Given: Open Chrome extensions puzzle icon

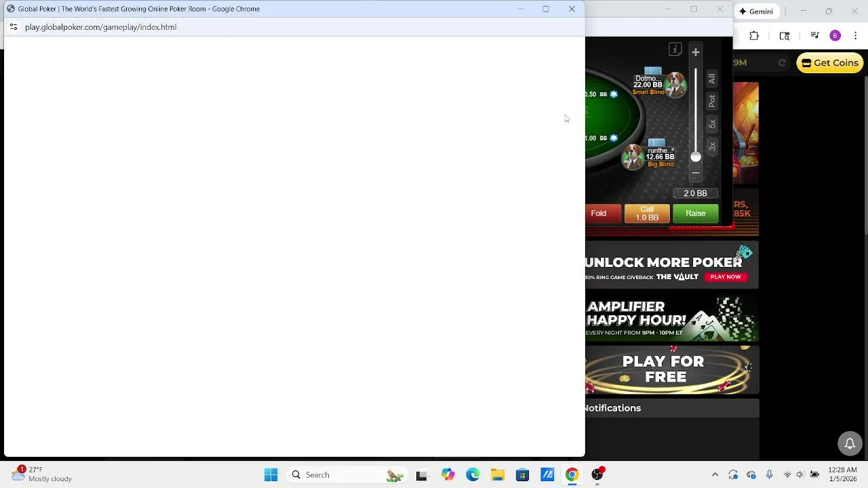Looking at the screenshot, I should (754, 36).
